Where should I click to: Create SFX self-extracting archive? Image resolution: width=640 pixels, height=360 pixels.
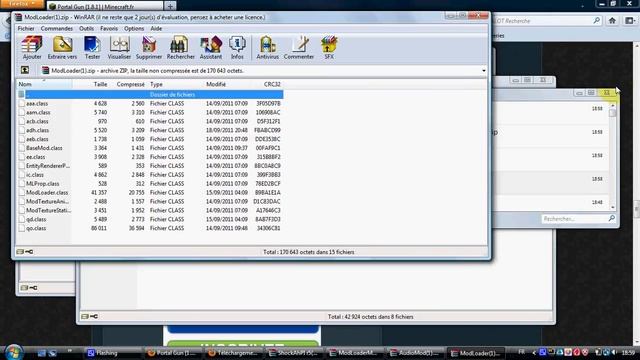tap(329, 48)
